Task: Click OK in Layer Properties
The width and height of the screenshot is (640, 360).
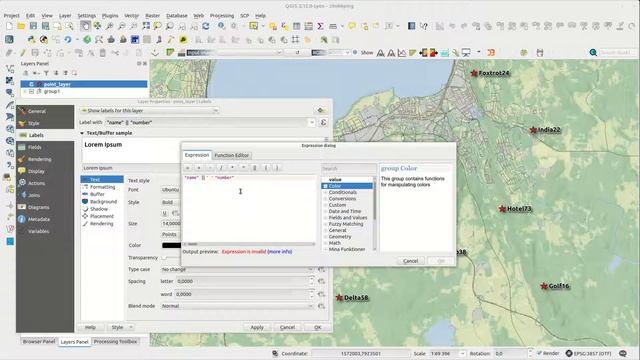Action: [x=318, y=327]
